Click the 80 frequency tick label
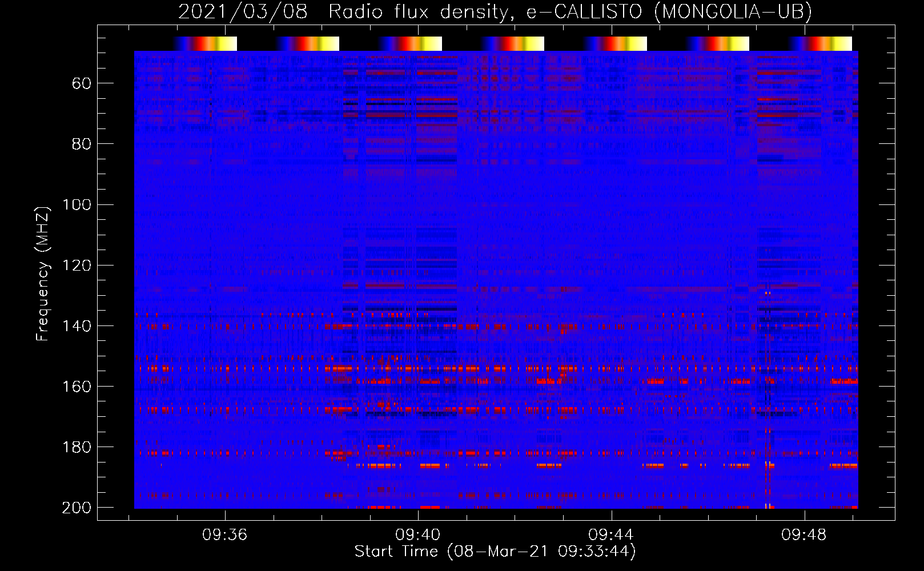The height and width of the screenshot is (571, 924). [82, 144]
